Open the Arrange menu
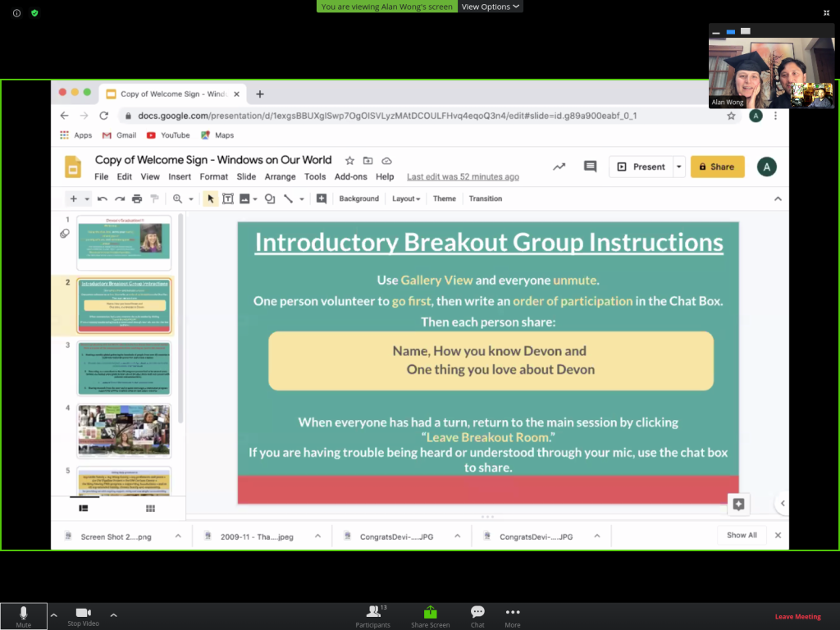Image resolution: width=840 pixels, height=630 pixels. [x=280, y=176]
